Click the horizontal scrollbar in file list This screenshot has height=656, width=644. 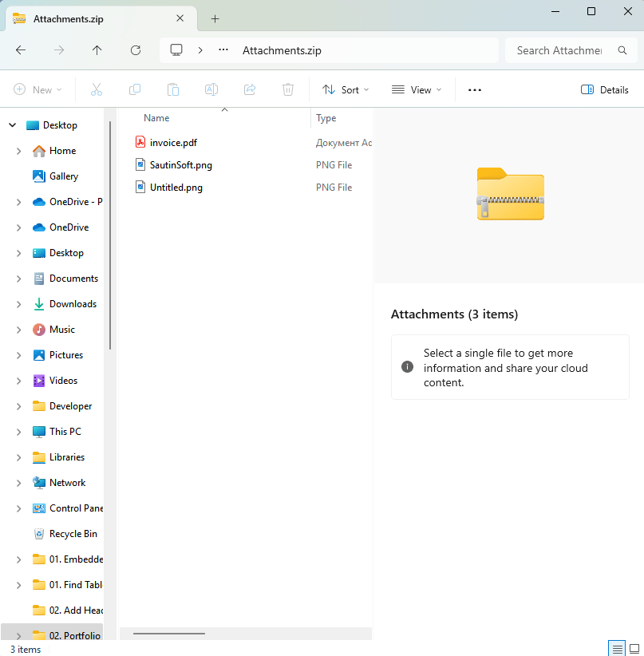(169, 634)
